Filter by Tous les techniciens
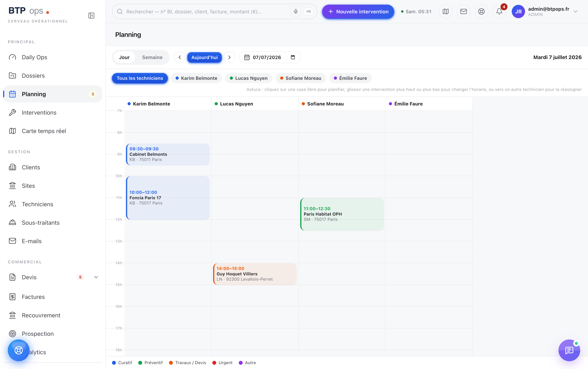The width and height of the screenshot is (588, 369). tap(140, 78)
